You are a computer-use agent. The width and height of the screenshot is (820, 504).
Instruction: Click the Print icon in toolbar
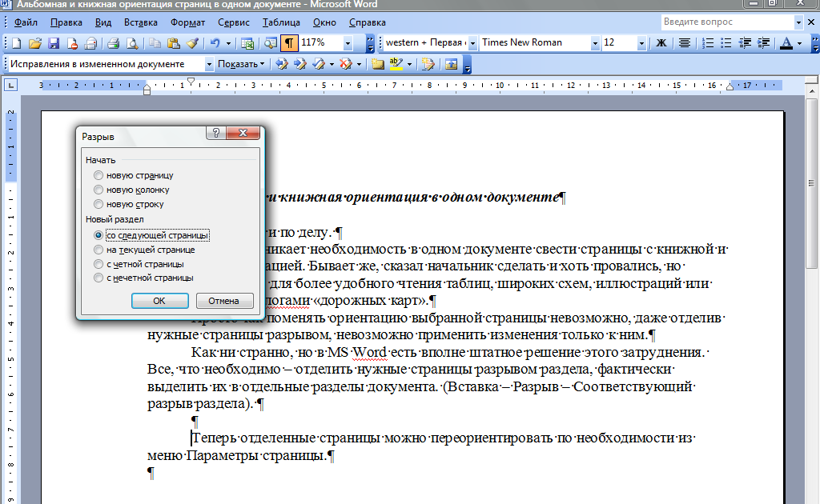point(114,43)
